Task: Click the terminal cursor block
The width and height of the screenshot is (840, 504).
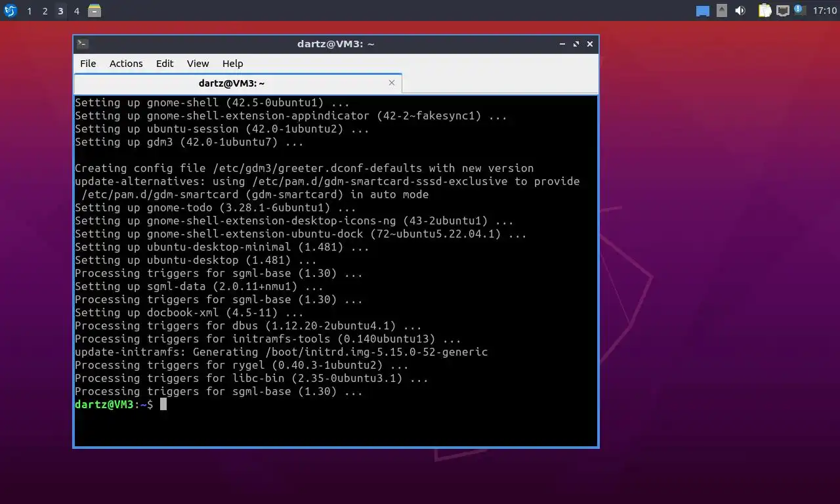Action: click(163, 404)
